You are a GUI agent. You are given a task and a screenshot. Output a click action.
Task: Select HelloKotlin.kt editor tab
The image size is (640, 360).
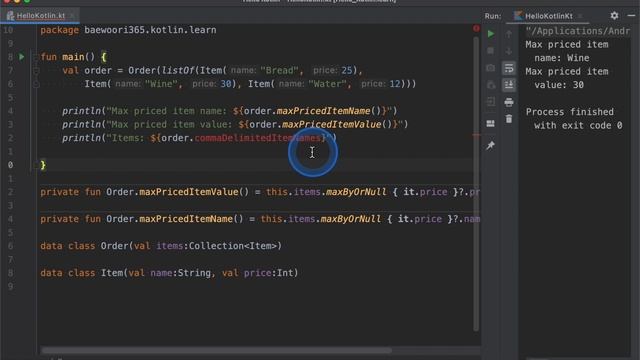40,16
